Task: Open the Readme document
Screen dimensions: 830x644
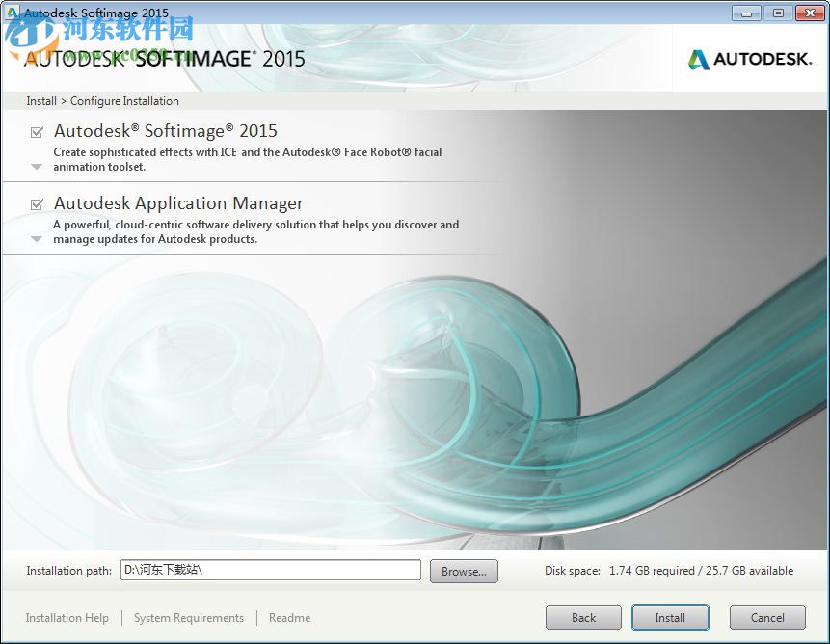Action: click(289, 617)
